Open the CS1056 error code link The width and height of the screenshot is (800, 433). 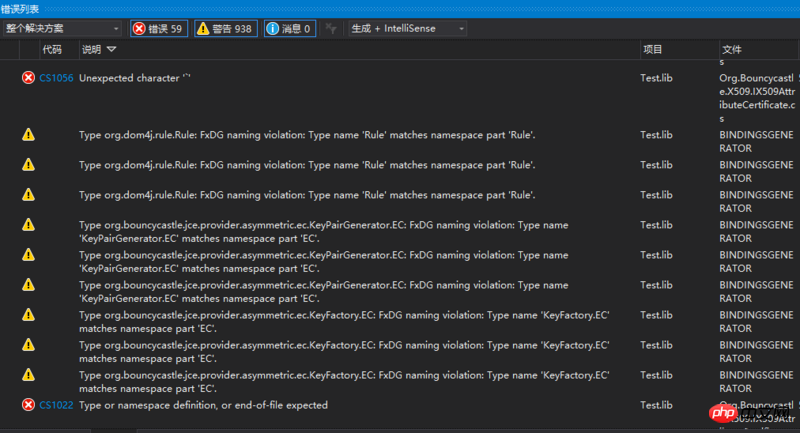click(56, 78)
